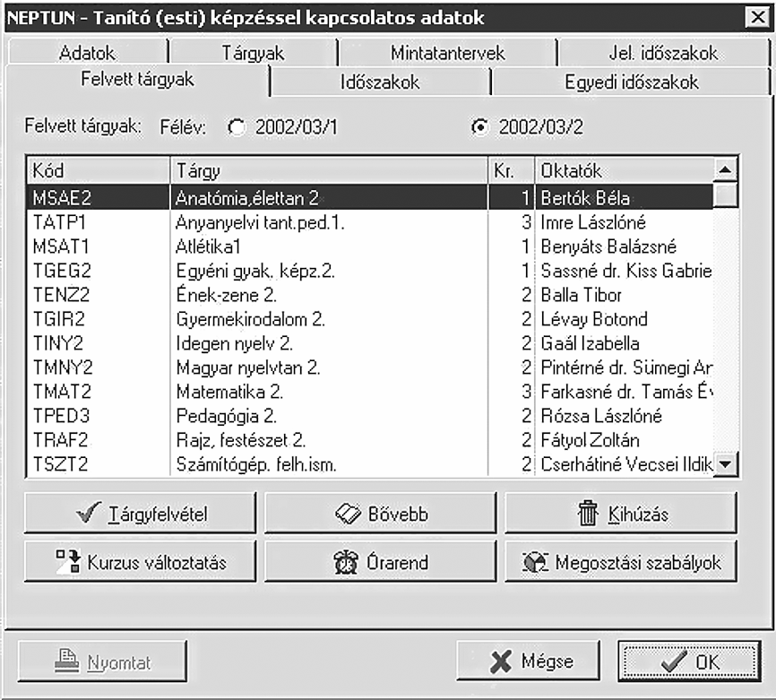Open Megosztási szabályok rules
The width and height of the screenshot is (776, 700).
tap(621, 561)
